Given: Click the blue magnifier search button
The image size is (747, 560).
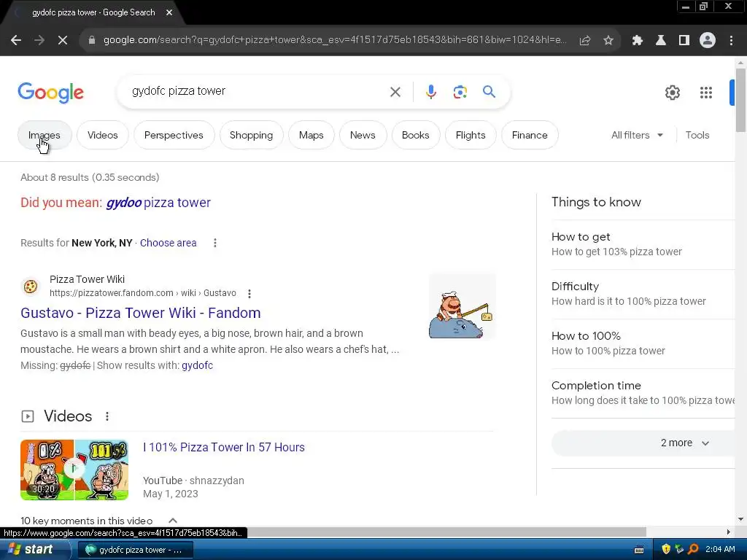Looking at the screenshot, I should click(489, 91).
